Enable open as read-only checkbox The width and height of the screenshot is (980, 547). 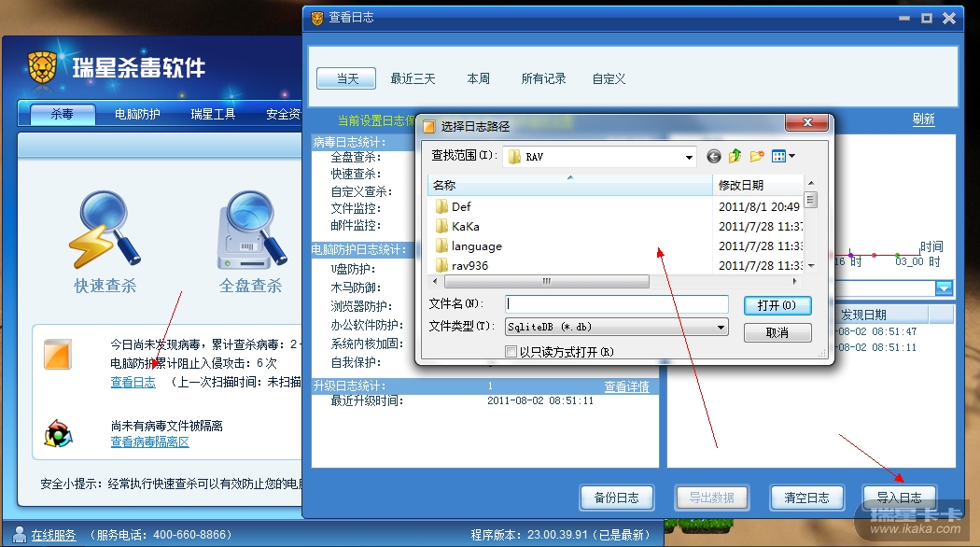511,352
